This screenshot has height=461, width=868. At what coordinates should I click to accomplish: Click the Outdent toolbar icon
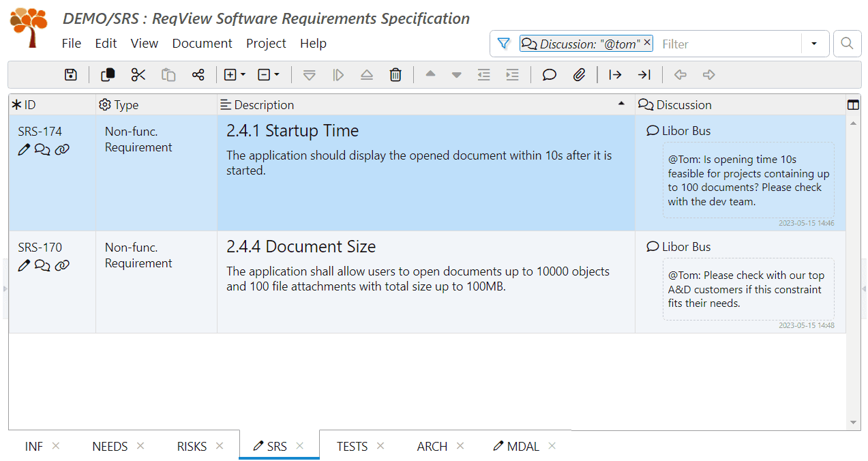484,75
